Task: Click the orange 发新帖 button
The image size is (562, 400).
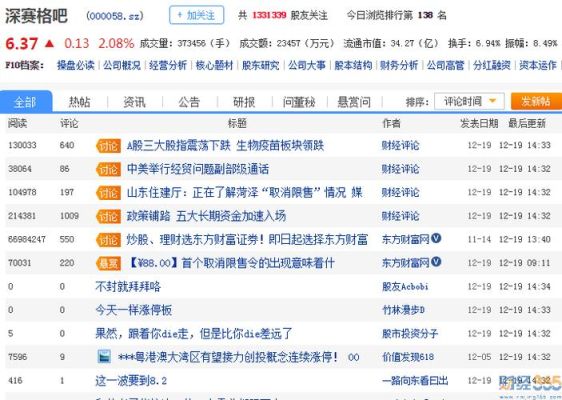Action: click(x=536, y=101)
